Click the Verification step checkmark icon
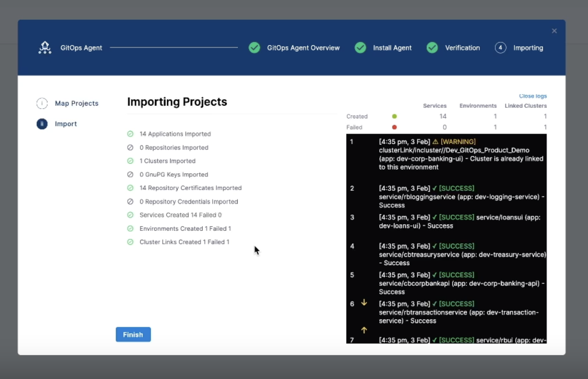This screenshot has width=588, height=379. click(432, 47)
